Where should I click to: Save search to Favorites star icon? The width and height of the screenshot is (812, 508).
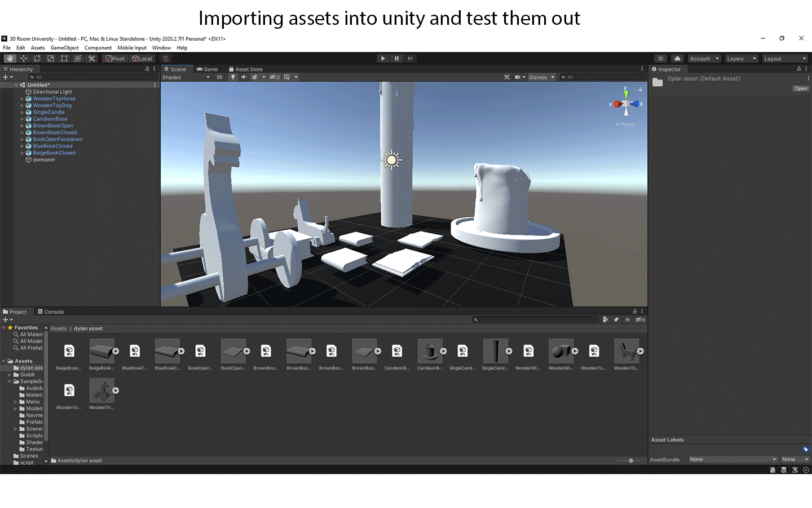tap(628, 320)
